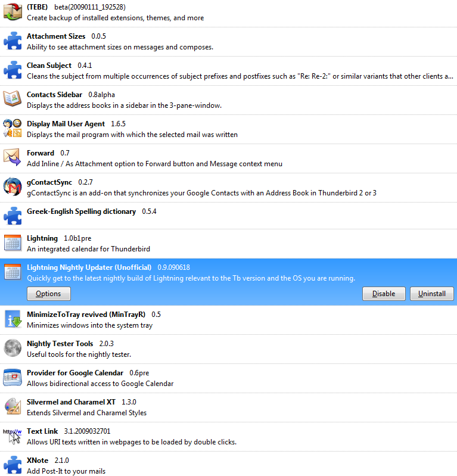
Task: Select the Forward extension name
Action: pos(41,153)
